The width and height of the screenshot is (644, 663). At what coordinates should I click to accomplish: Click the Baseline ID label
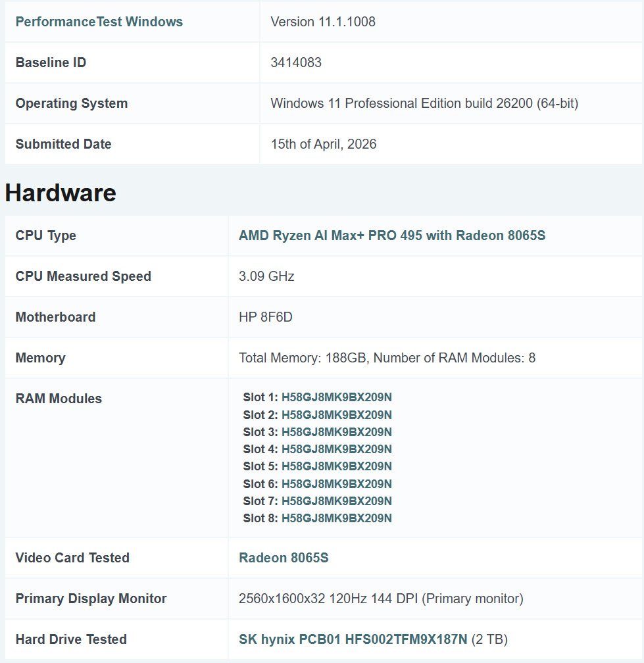click(x=51, y=62)
